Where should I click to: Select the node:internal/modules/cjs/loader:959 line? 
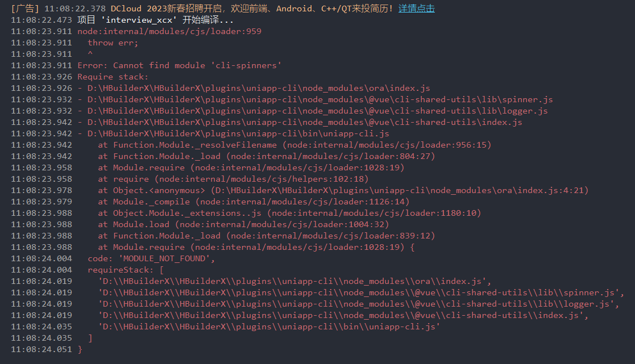[x=169, y=32]
